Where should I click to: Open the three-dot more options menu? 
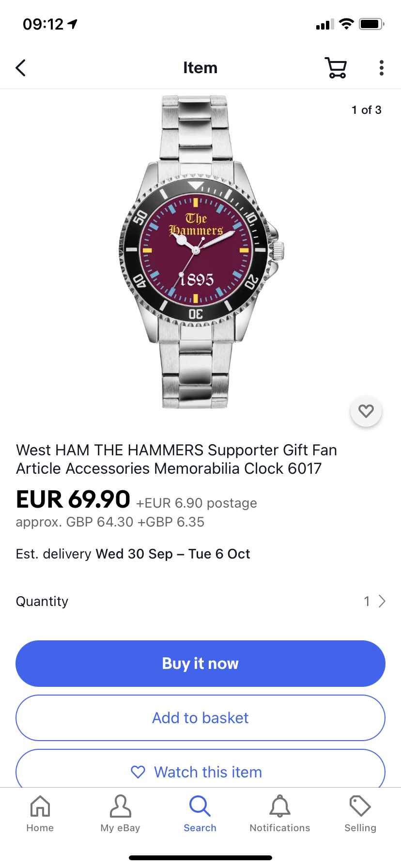382,68
